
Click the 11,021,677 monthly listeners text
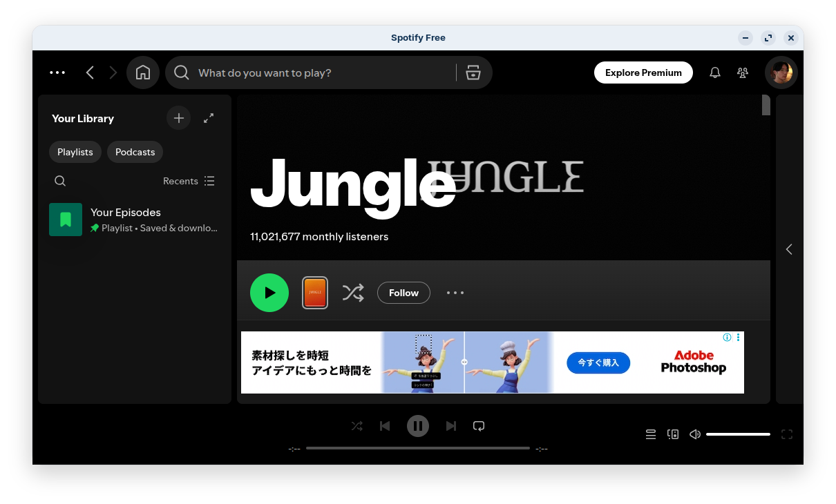tap(319, 237)
